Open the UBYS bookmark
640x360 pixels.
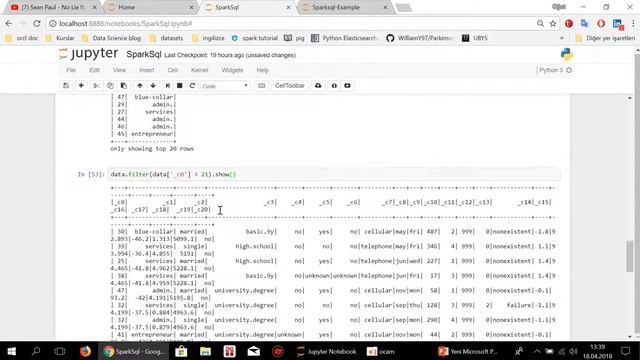475,38
